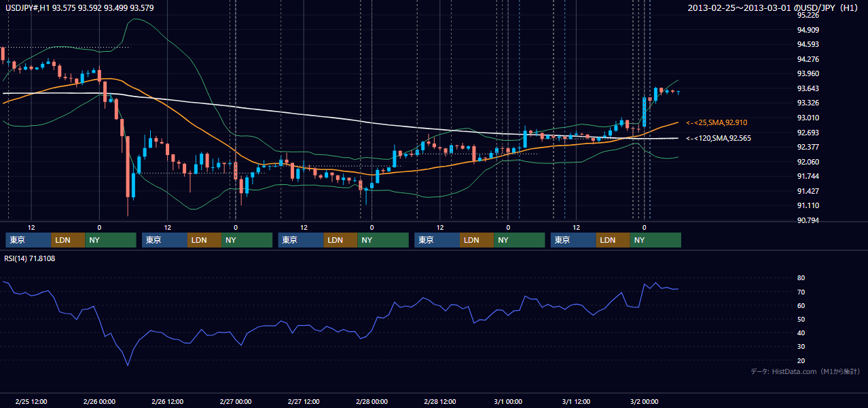The width and height of the screenshot is (868, 408).
Task: Click price axis value 95.226
Action: (x=808, y=15)
